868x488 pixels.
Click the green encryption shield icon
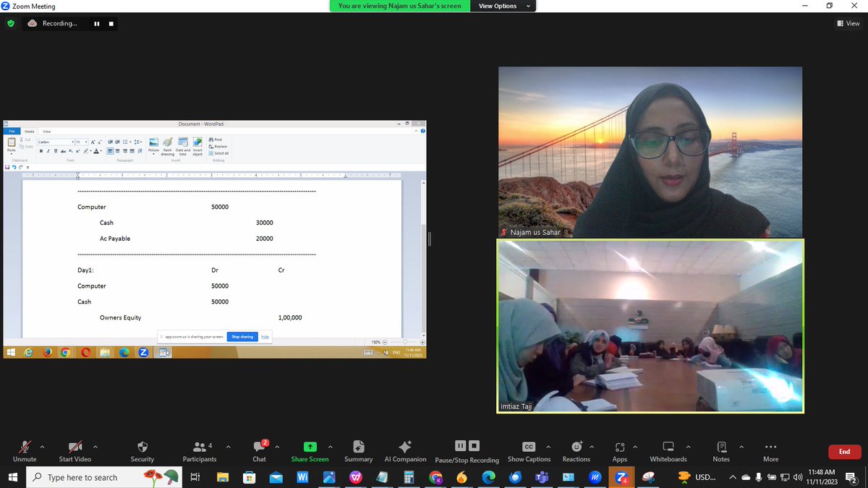click(x=11, y=23)
